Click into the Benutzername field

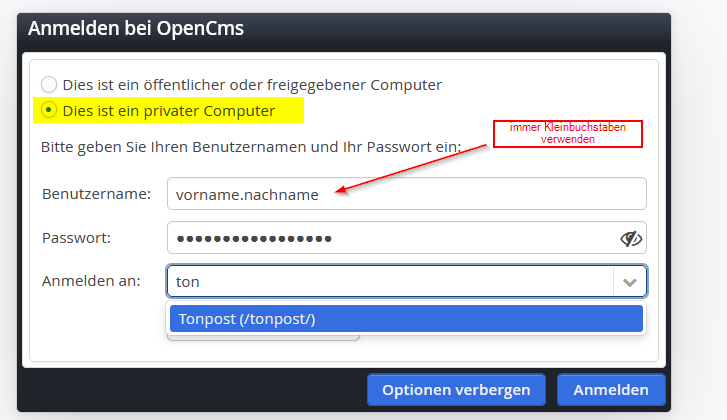coord(407,194)
